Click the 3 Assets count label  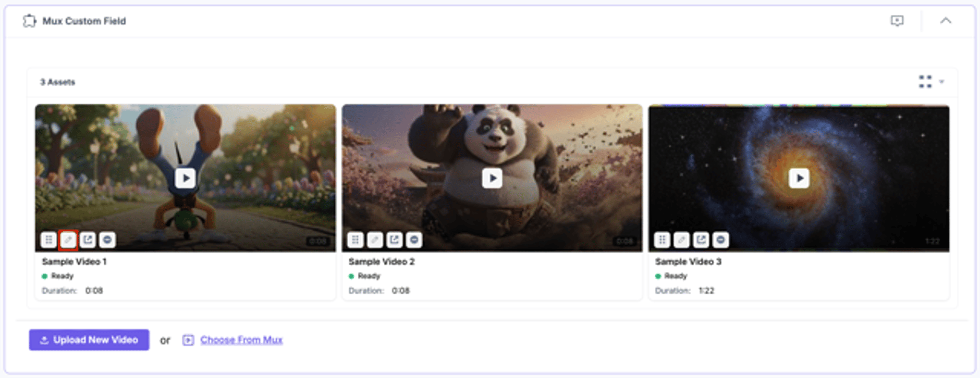[x=58, y=82]
